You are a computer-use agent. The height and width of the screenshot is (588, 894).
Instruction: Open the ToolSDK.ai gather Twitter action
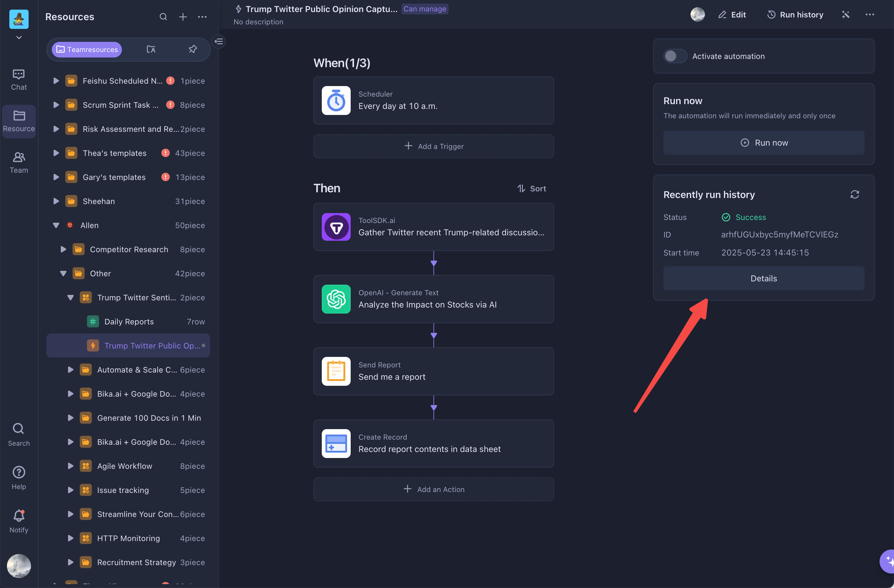[433, 227]
